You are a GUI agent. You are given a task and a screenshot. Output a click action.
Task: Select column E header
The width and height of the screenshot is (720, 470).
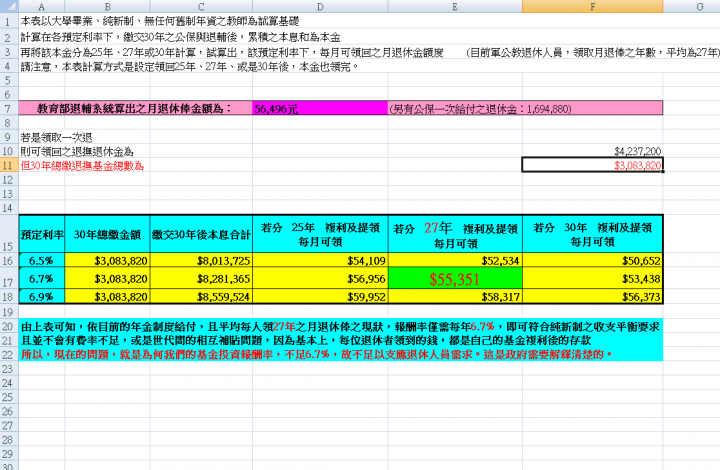point(455,6)
